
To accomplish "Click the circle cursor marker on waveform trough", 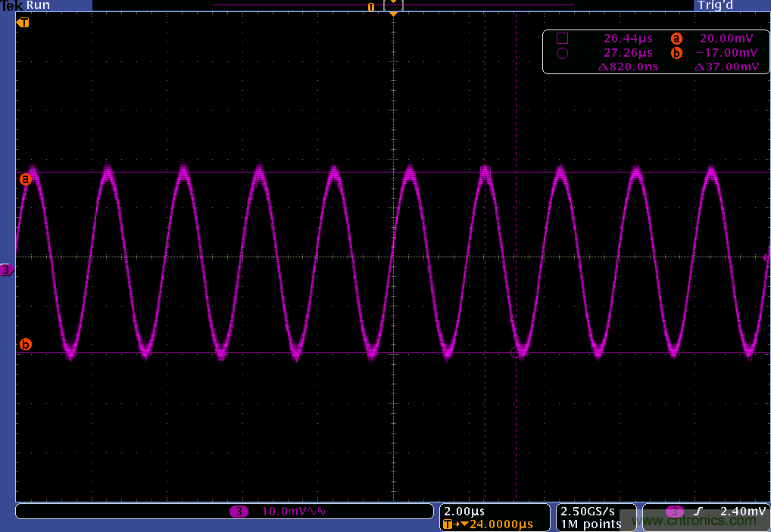I will 517,352.
